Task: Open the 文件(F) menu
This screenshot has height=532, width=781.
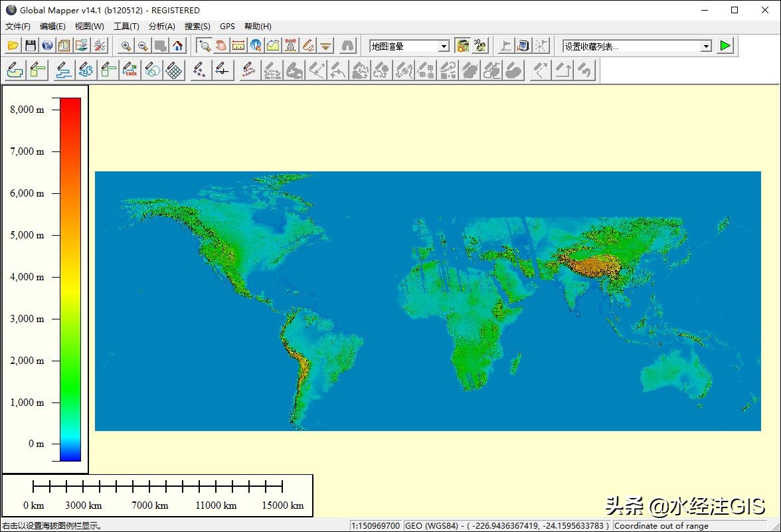Action: [18, 27]
